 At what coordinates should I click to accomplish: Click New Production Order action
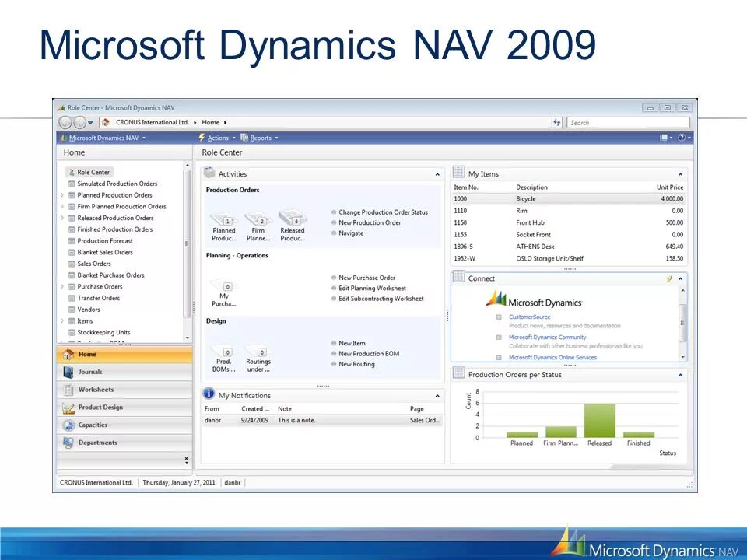click(370, 223)
